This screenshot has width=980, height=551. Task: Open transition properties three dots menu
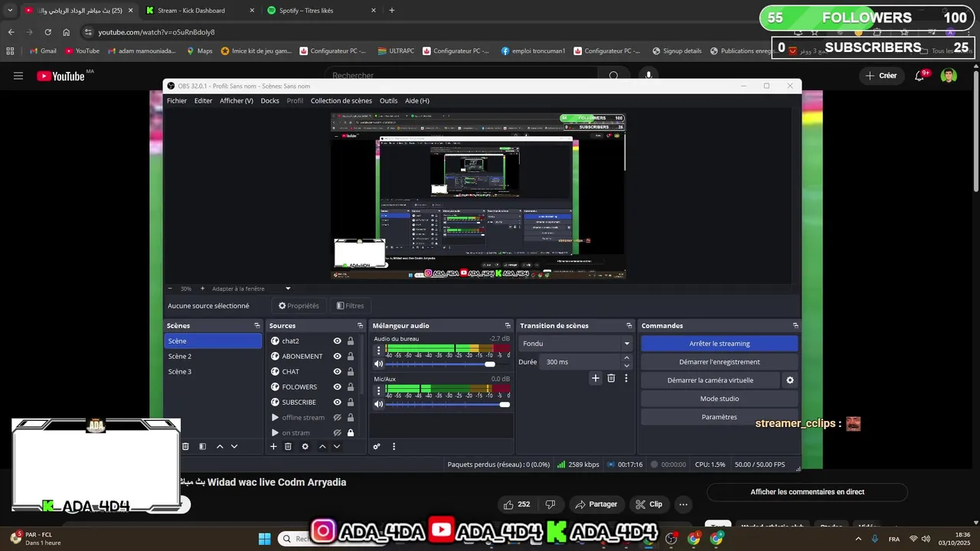(x=626, y=378)
